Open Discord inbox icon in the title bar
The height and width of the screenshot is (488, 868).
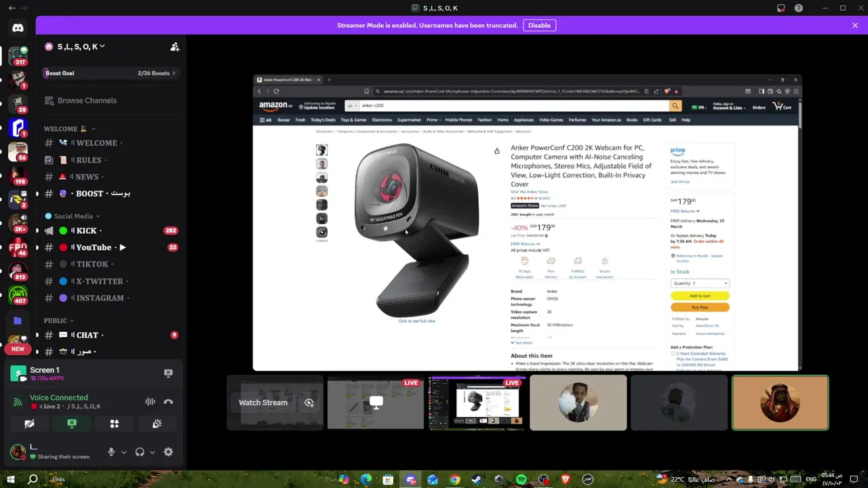pyautogui.click(x=781, y=8)
